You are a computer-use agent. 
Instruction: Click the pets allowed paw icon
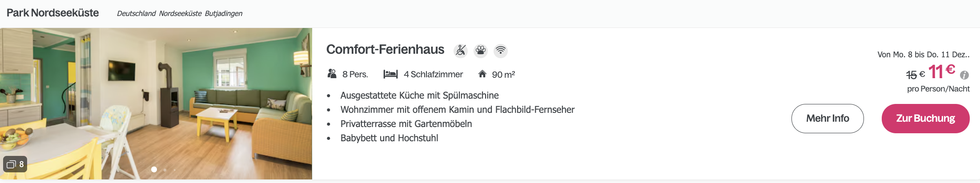481,51
